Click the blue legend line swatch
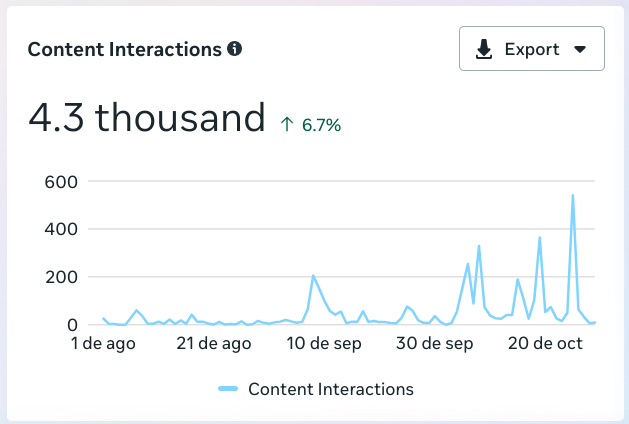The width and height of the screenshot is (629, 424). click(227, 389)
